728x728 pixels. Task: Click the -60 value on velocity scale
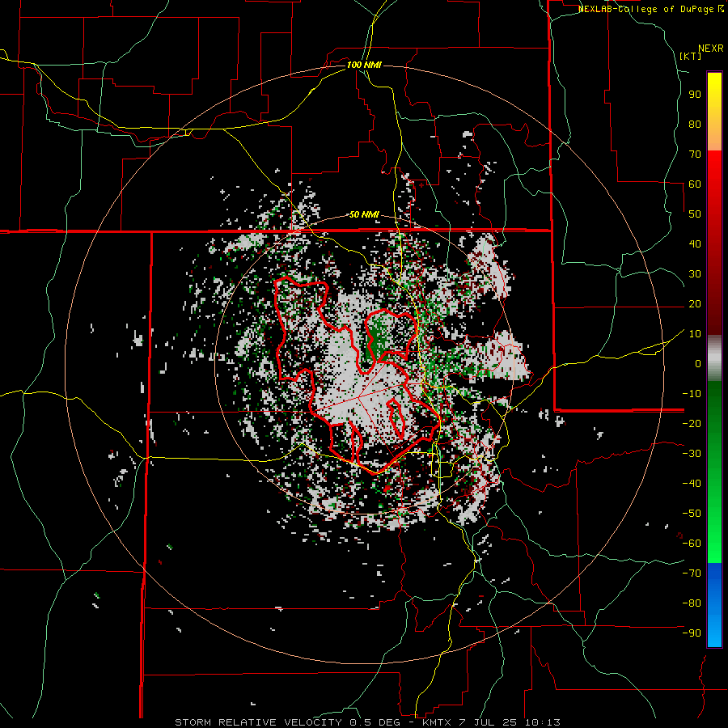(x=692, y=544)
